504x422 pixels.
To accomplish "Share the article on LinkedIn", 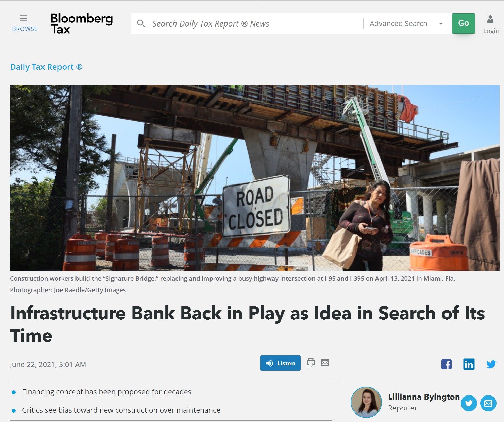I will coord(469,364).
